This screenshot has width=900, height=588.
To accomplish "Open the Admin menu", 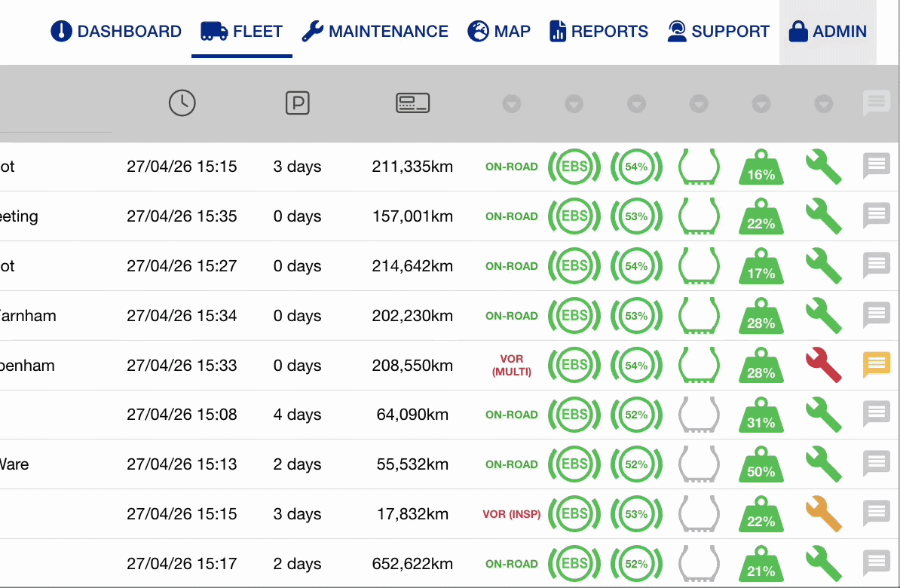I will pos(828,31).
